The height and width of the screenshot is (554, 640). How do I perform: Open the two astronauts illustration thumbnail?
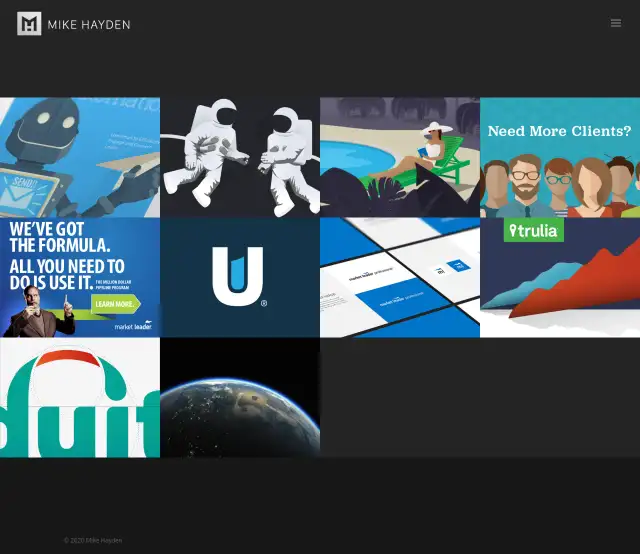coord(240,157)
